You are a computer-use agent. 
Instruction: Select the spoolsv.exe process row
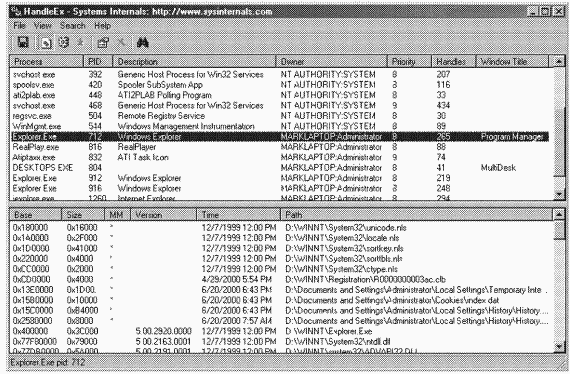point(279,85)
